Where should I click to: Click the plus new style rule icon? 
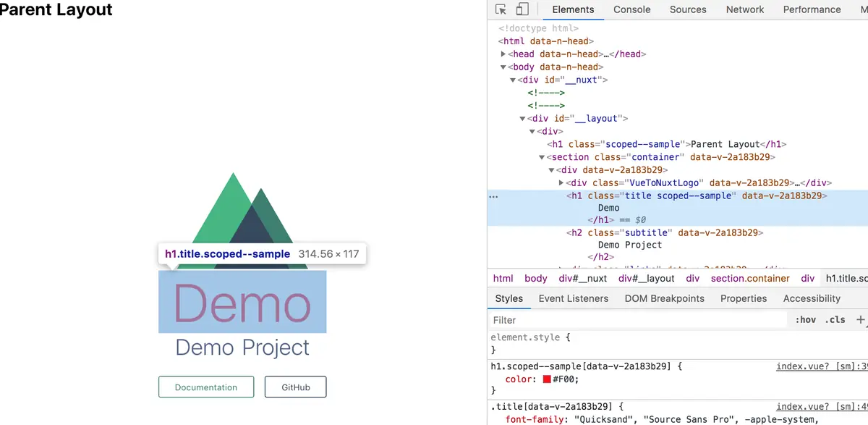click(x=860, y=319)
